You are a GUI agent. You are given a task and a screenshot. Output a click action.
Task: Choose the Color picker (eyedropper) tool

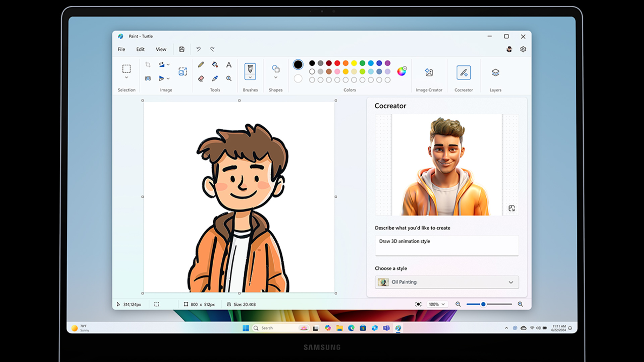[x=215, y=78]
